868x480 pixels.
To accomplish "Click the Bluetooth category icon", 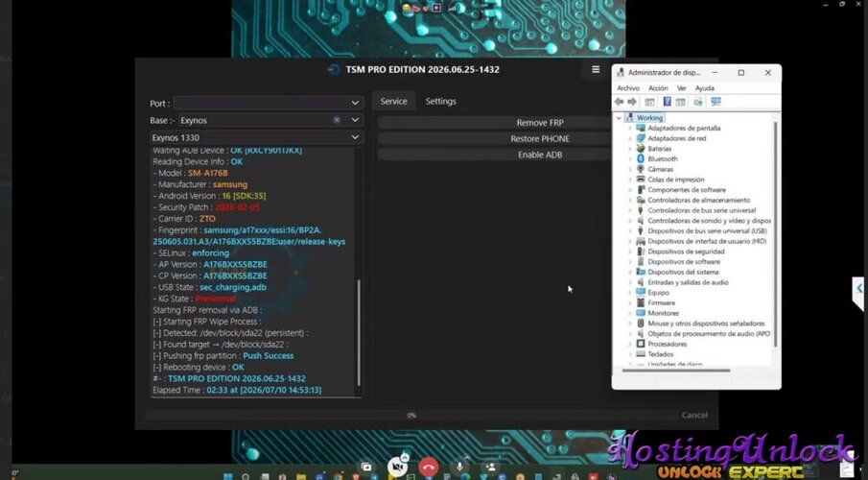I will [641, 158].
